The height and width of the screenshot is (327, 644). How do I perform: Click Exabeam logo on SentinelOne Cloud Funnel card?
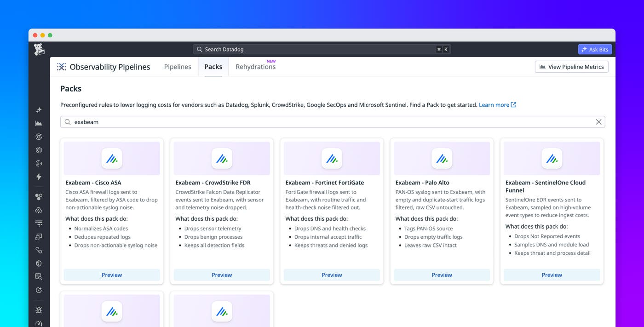click(552, 158)
